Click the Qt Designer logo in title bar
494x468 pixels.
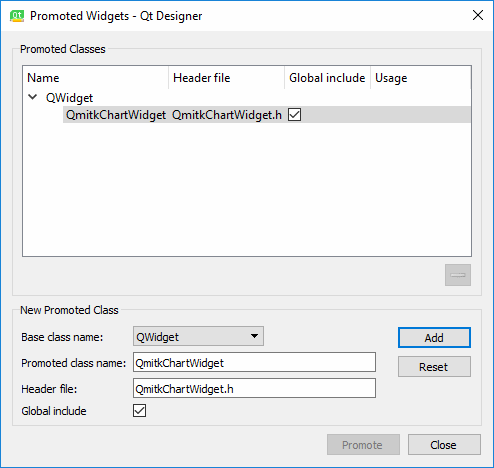(17, 16)
